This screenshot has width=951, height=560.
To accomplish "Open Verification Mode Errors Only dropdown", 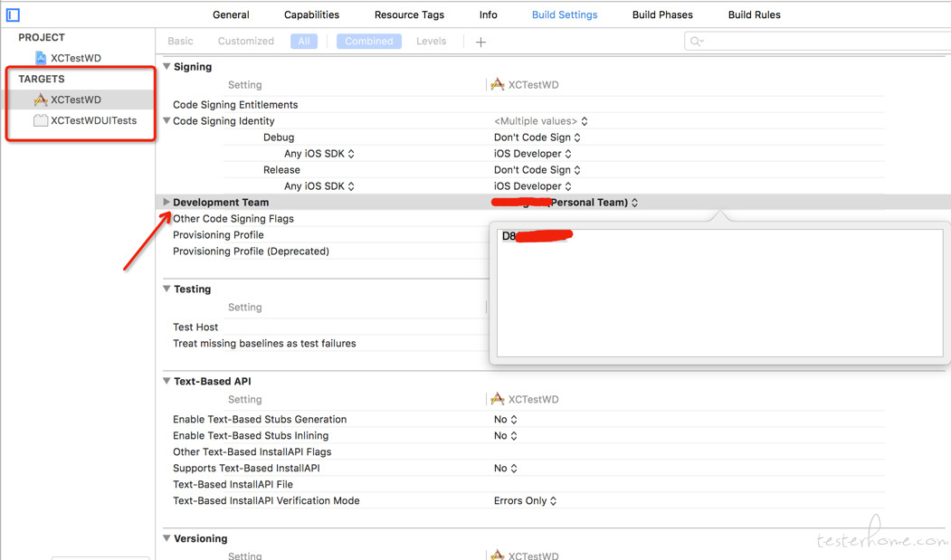I will pyautogui.click(x=525, y=501).
